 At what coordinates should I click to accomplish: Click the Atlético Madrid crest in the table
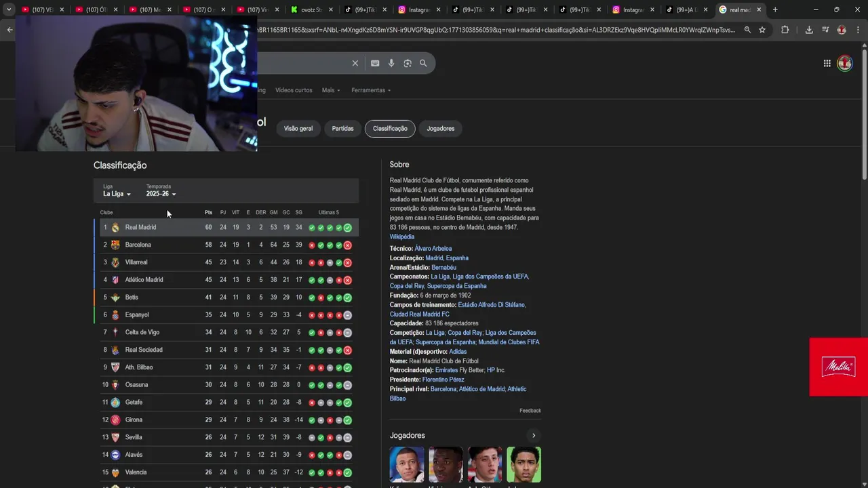[115, 280]
